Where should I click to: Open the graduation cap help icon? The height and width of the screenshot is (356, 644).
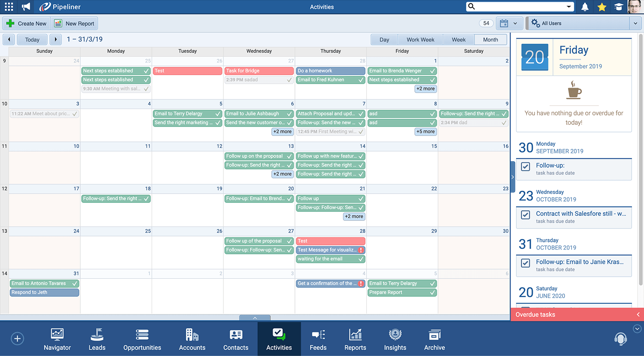[x=619, y=7]
